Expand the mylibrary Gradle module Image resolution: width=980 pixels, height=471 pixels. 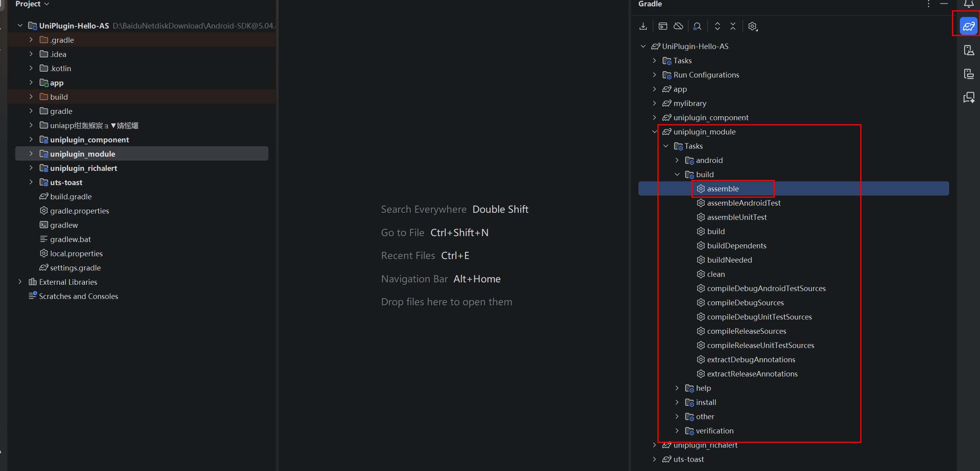[x=655, y=103]
